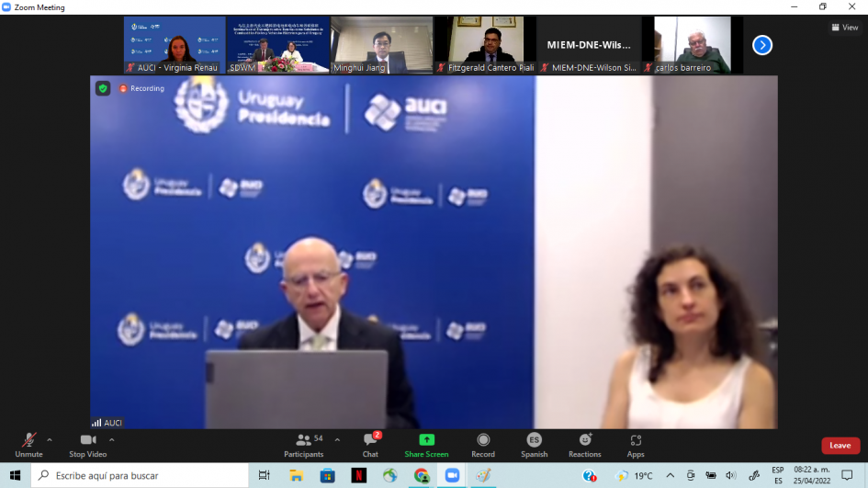Start recording with Record button
This screenshot has width=868, height=488.
(483, 446)
